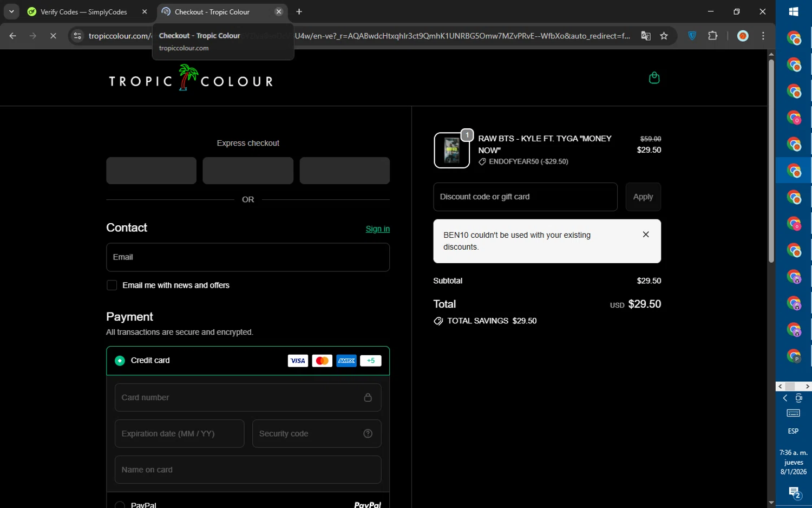Select the Credit card payment option

[x=120, y=361]
